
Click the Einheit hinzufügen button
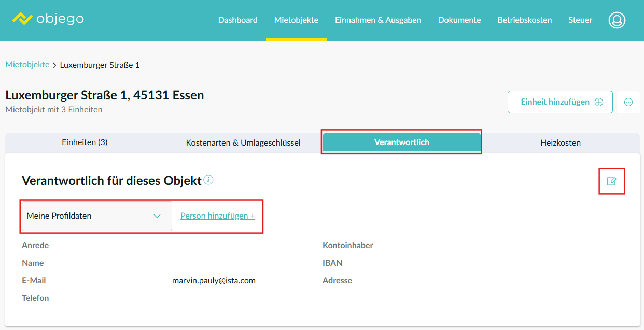click(x=559, y=102)
